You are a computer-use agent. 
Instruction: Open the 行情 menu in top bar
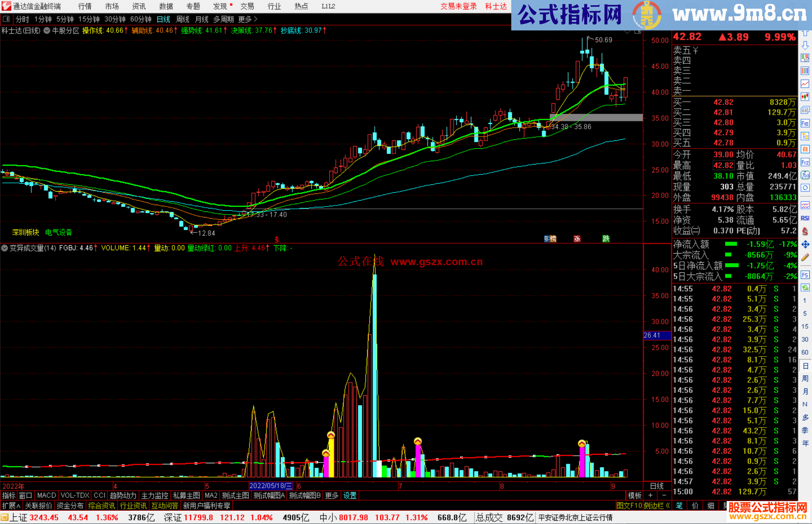(85, 6)
